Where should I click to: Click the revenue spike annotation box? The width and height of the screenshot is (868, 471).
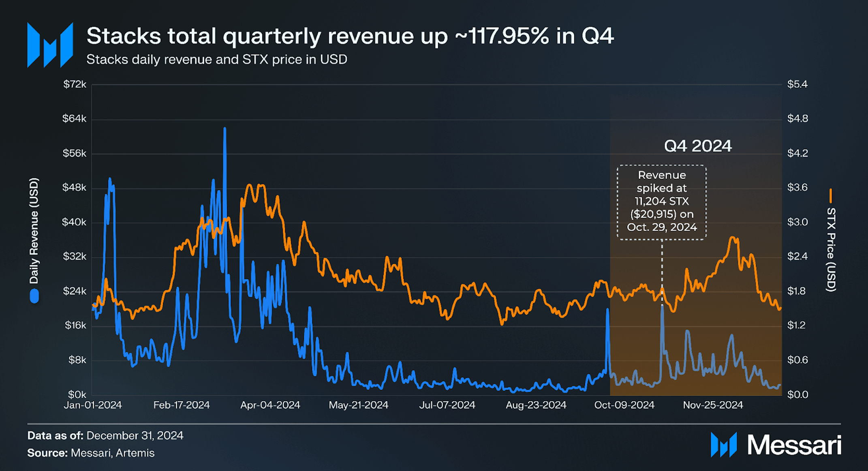tap(661, 201)
